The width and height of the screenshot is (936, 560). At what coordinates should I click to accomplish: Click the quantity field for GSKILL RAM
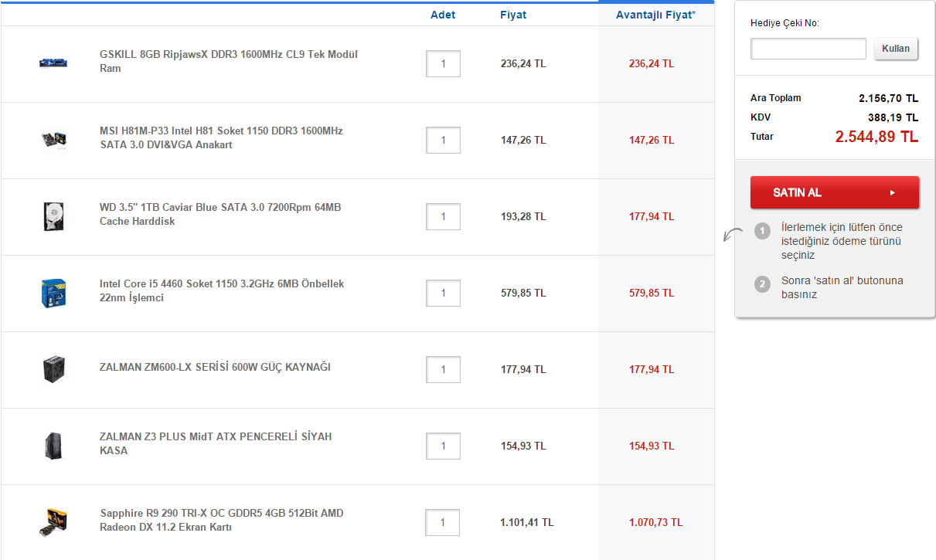443,64
